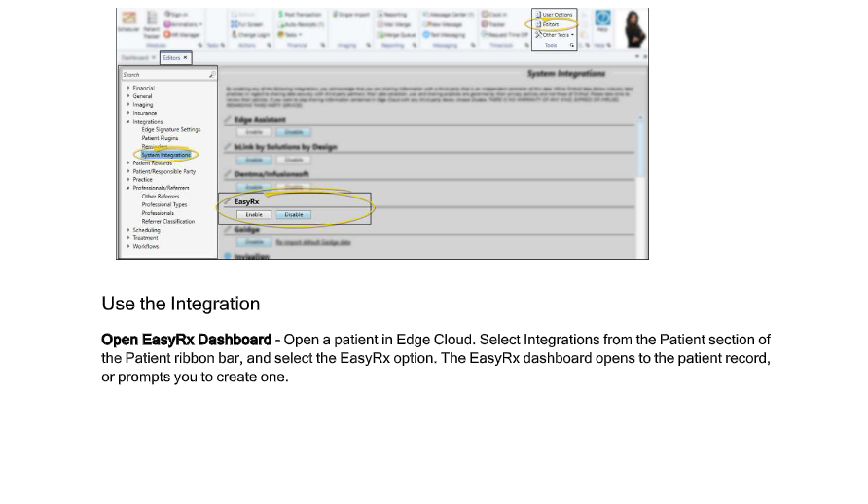Collapse the Professionals/Referrers node
868x504 pixels.
point(128,188)
